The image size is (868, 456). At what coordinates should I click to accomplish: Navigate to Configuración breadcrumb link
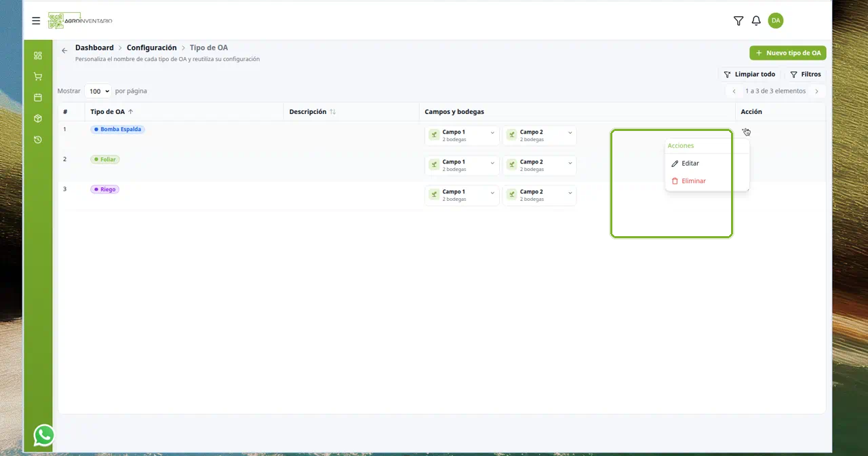(x=151, y=48)
